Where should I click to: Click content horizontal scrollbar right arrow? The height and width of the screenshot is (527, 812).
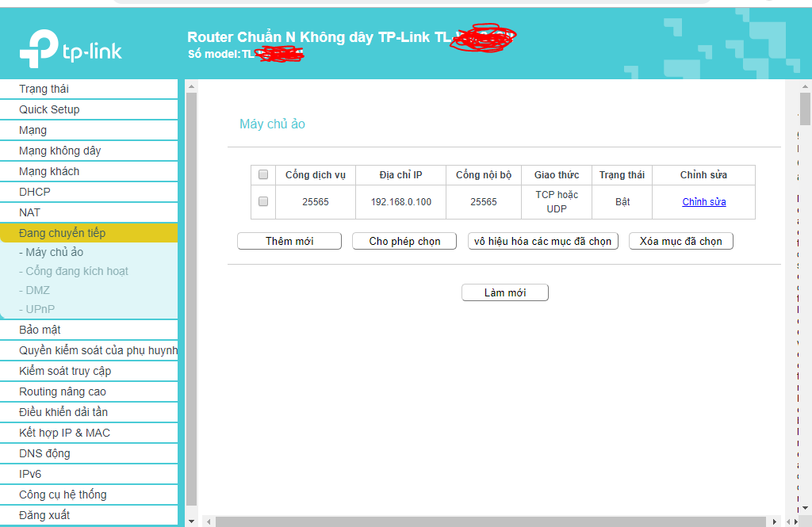(x=774, y=521)
